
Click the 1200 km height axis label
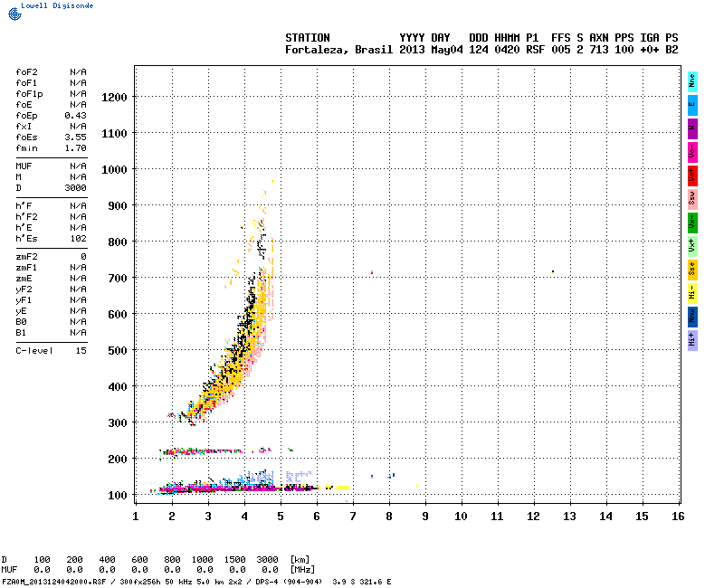pos(114,98)
